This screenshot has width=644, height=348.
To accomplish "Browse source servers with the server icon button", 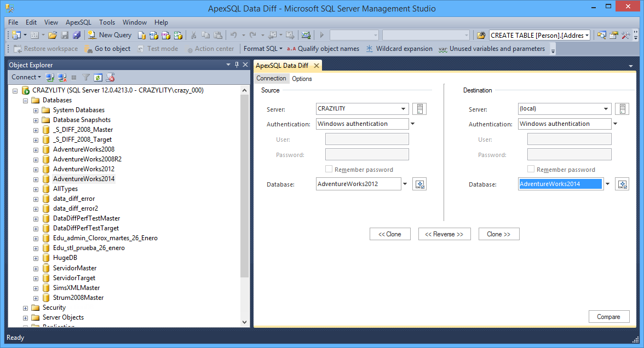I will tap(419, 109).
